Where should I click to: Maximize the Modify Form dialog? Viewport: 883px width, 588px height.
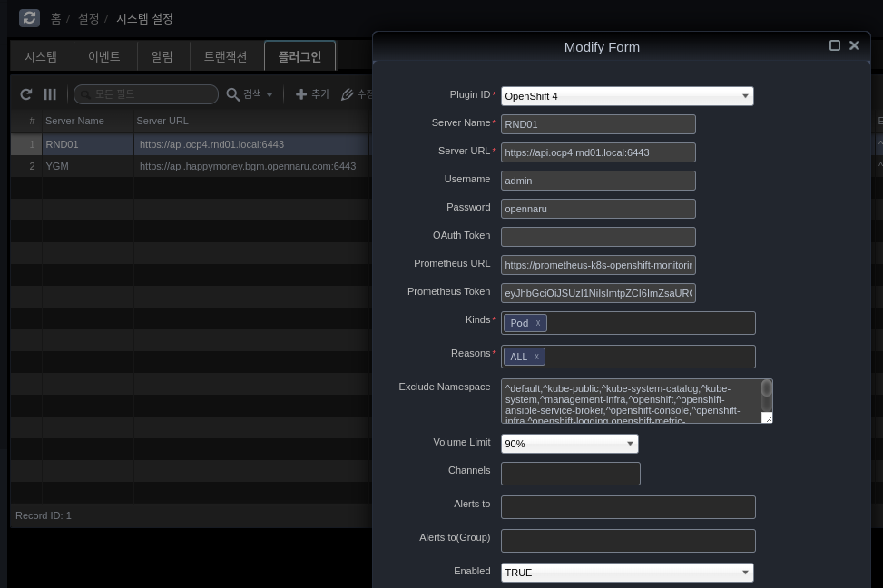[835, 45]
